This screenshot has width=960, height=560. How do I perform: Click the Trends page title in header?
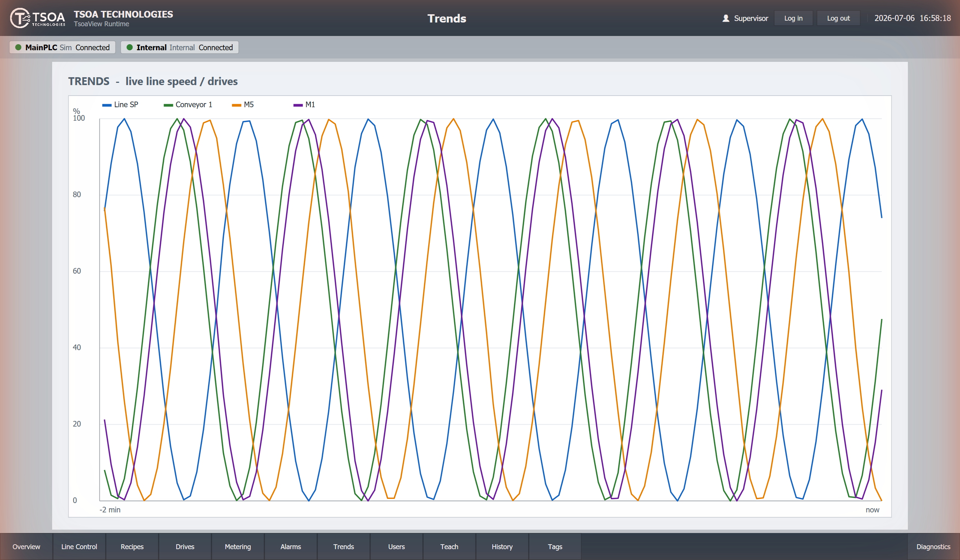(447, 18)
